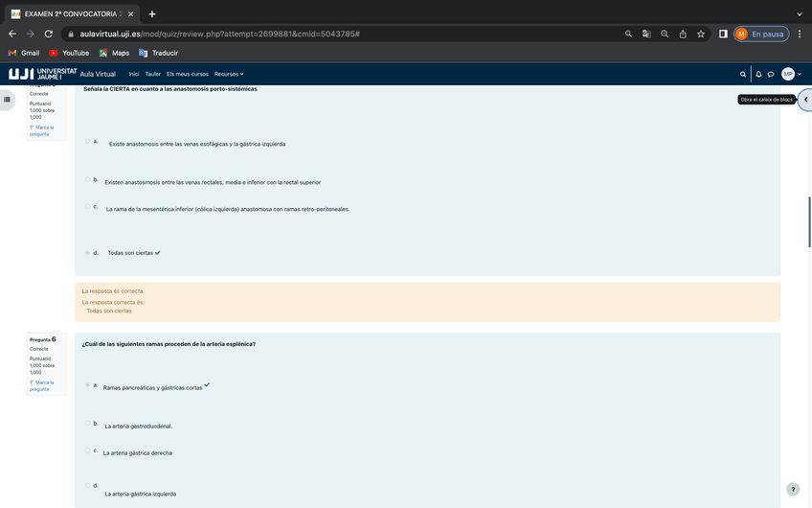Bookmark this page with the star icon
Screen dimensions: 812x508
pyautogui.click(x=701, y=34)
